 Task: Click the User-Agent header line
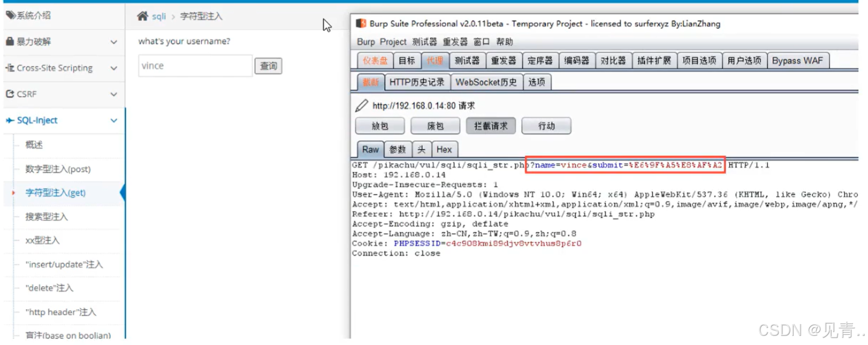[x=605, y=194]
